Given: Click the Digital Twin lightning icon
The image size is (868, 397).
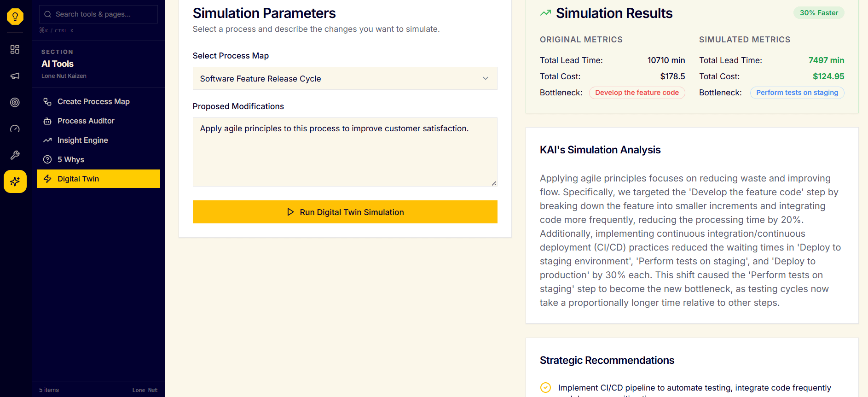Looking at the screenshot, I should pos(47,179).
